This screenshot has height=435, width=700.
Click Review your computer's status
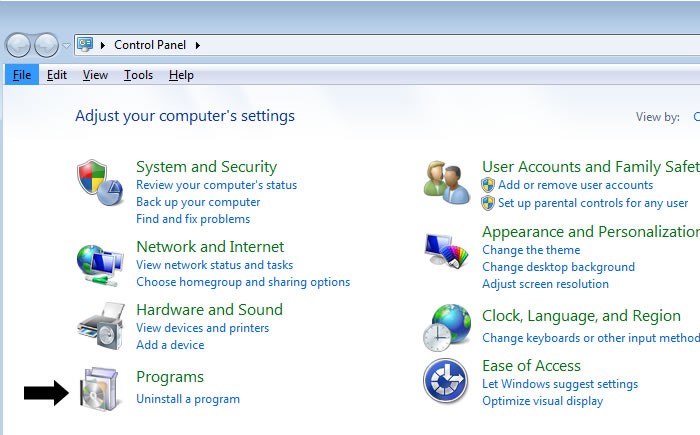pos(217,185)
